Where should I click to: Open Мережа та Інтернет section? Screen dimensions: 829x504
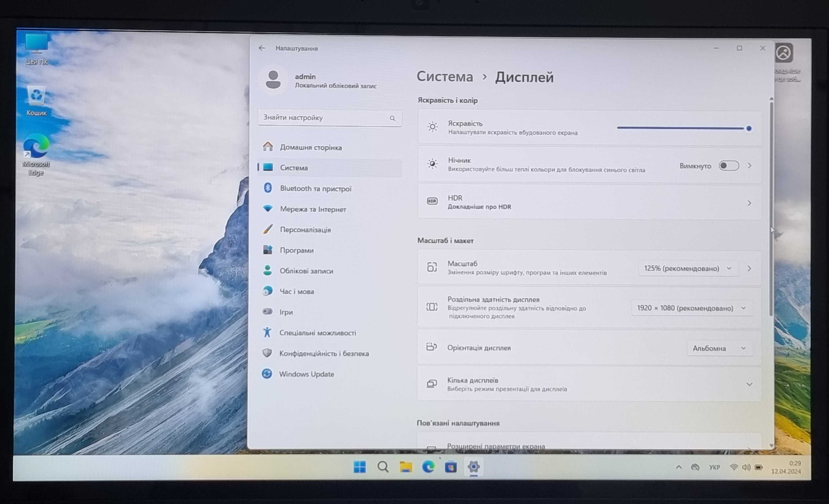(330, 209)
